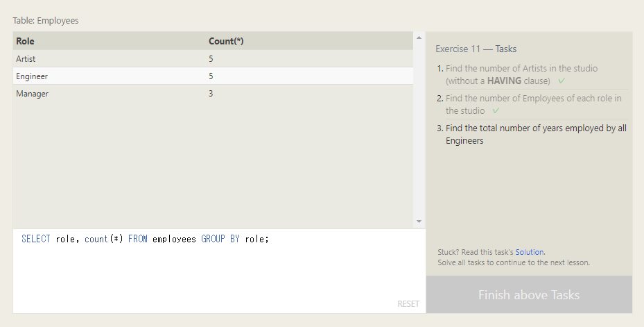
Task: Click inside the SQL query editor
Action: [219, 271]
